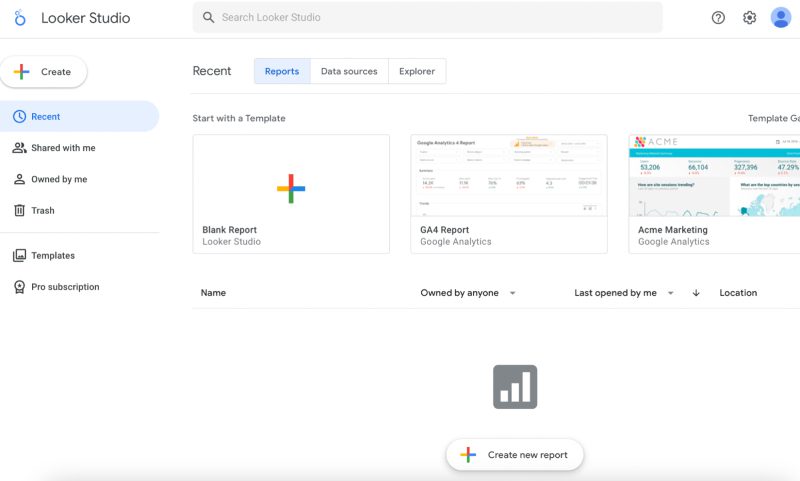Click the plus icon in Blank Report card
800x481 pixels.
pyautogui.click(x=291, y=188)
